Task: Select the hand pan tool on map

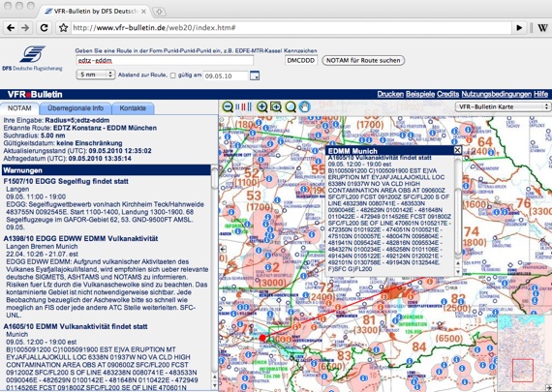Action: (304, 106)
